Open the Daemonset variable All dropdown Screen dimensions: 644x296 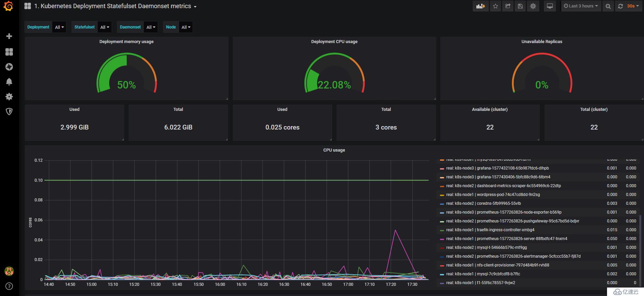pyautogui.click(x=151, y=27)
